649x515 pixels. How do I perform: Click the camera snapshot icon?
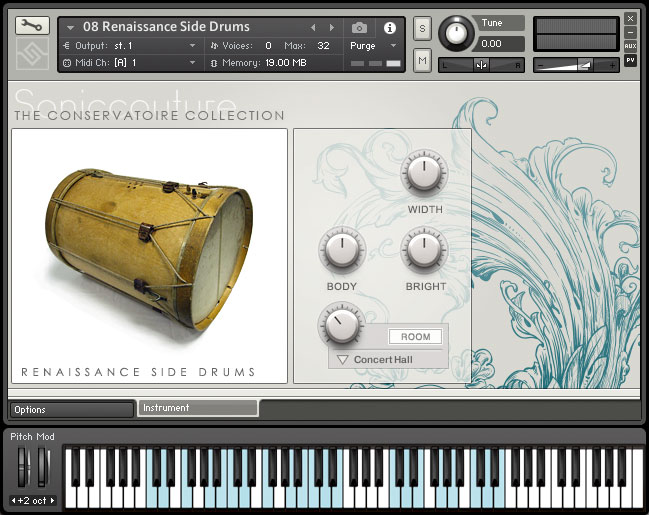click(359, 28)
